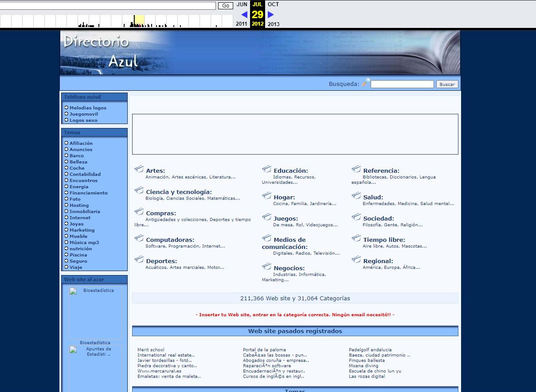This screenshot has width=536, height=392.
Task: Go to next capture with right arrow
Action: tap(271, 15)
